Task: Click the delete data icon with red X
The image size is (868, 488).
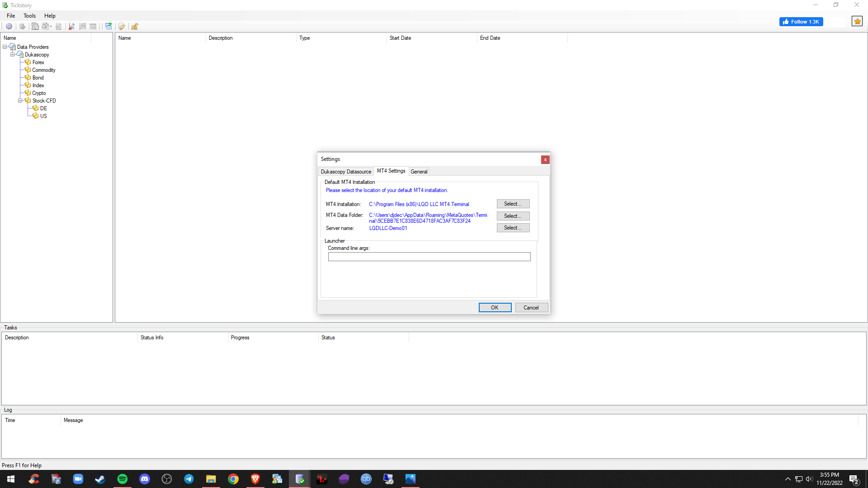Action: [x=71, y=26]
